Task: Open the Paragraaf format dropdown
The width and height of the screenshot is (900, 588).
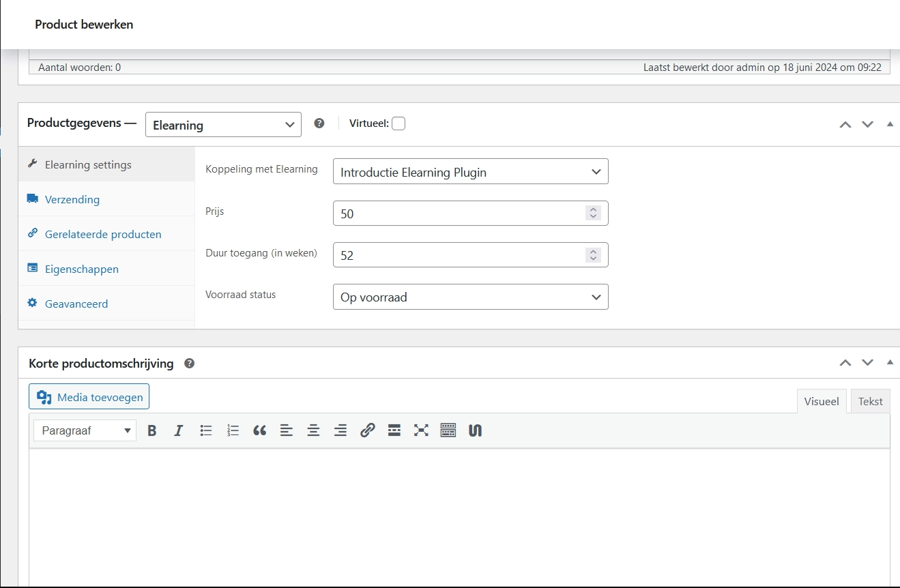Action: 85,430
